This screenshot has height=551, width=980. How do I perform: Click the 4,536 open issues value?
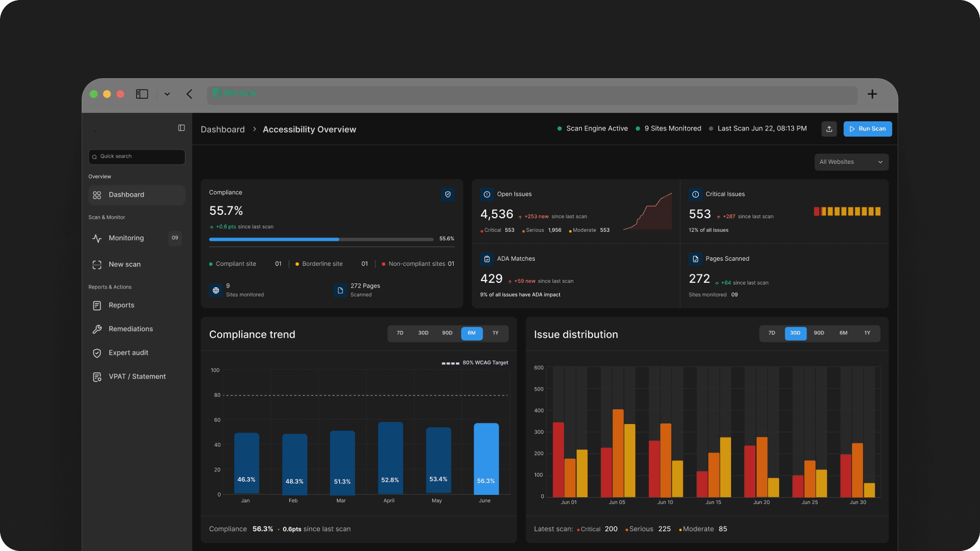point(497,214)
